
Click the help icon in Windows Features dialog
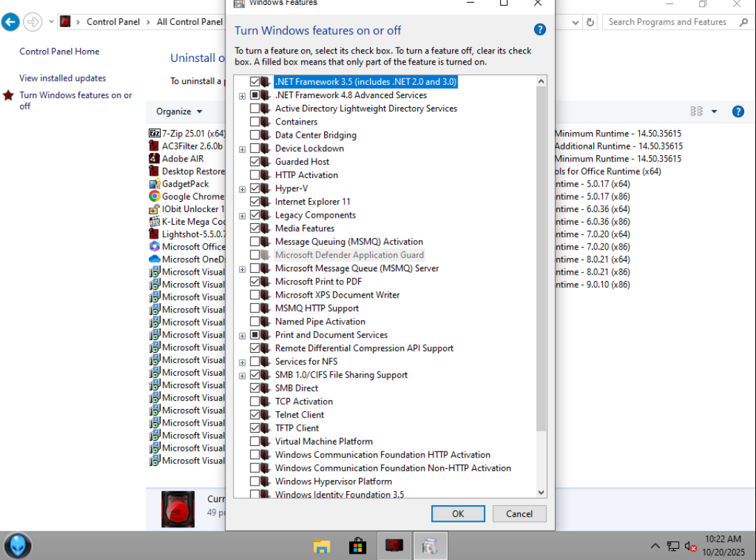(540, 30)
